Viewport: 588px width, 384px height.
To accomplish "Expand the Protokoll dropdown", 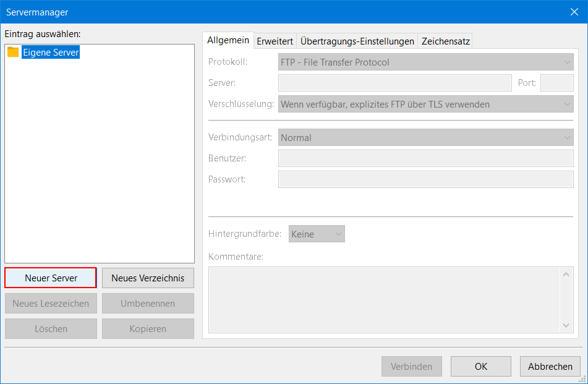I will [x=425, y=62].
